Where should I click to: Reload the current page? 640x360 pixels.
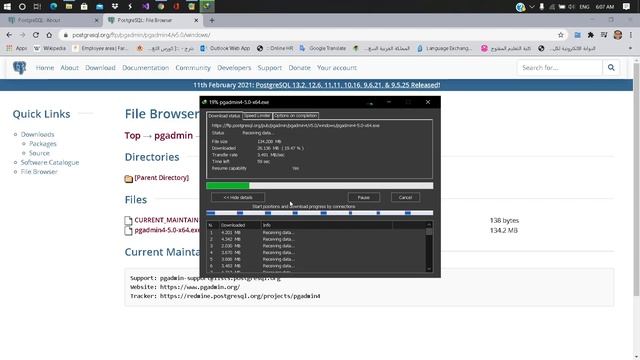[x=36, y=35]
